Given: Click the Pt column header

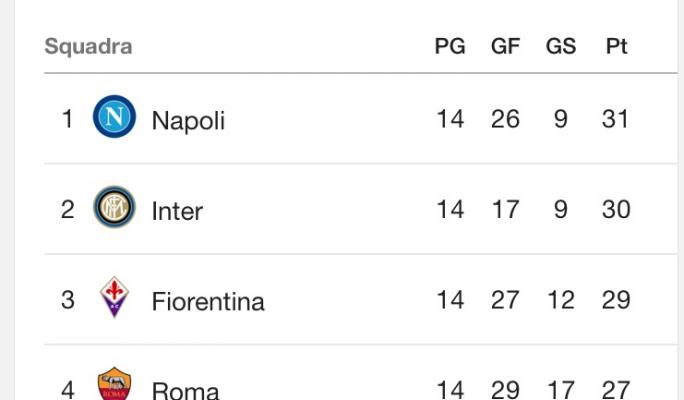Looking at the screenshot, I should pos(616,46).
